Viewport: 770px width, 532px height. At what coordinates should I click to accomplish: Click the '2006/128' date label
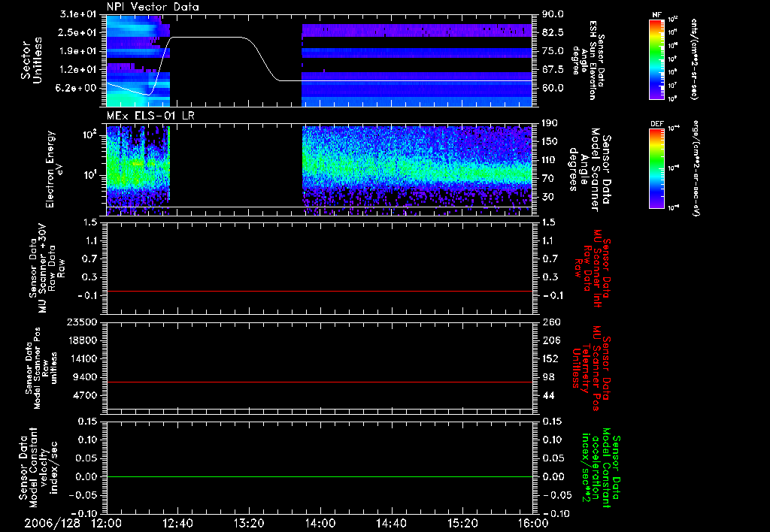click(52, 524)
